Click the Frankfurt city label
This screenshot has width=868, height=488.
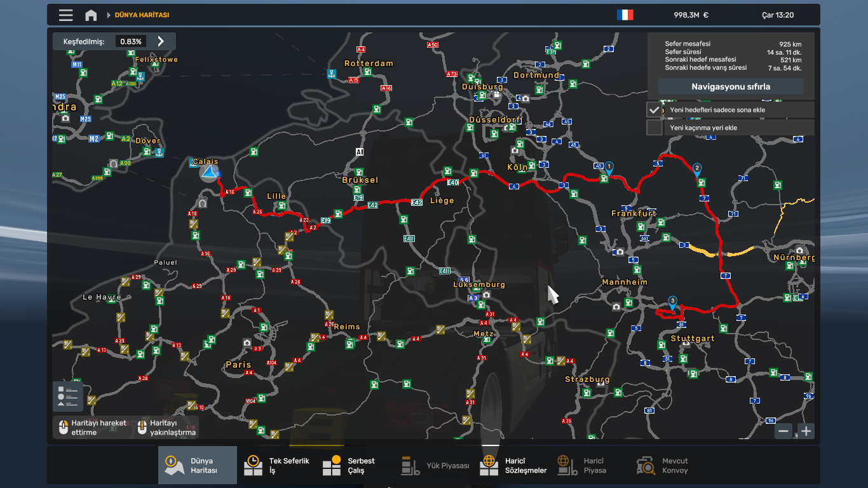click(x=634, y=213)
